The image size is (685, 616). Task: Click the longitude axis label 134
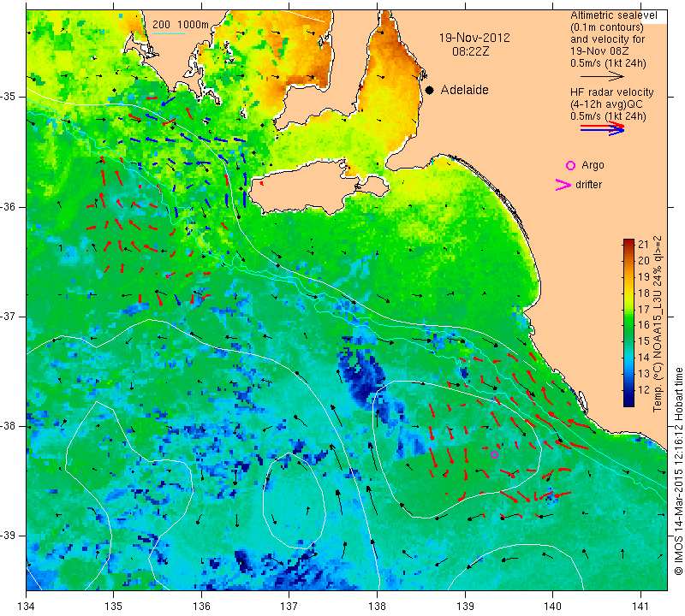[x=27, y=607]
